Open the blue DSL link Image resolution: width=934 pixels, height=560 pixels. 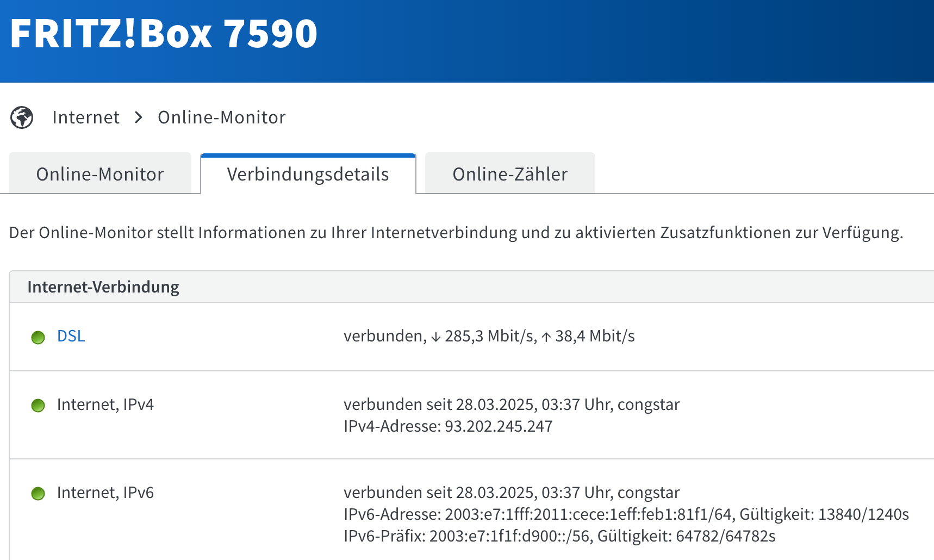pos(71,336)
